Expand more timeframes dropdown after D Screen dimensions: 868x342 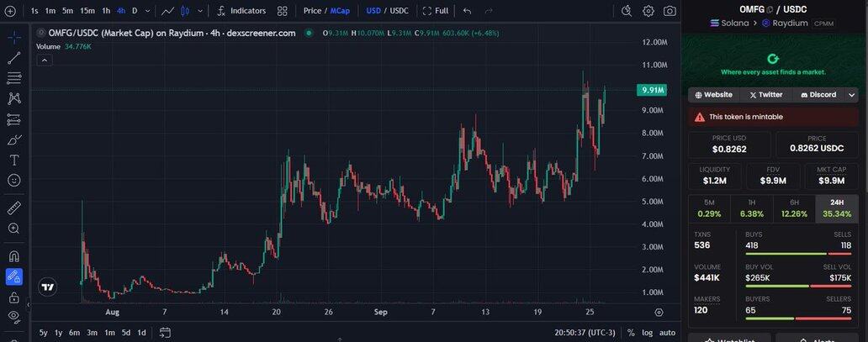point(147,11)
